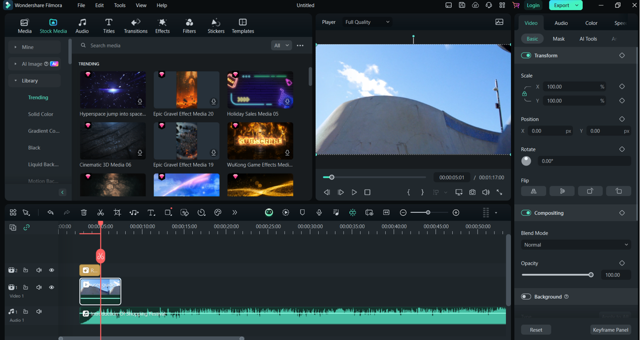The image size is (644, 340).
Task: Lock the Audio 1 track
Action: [26, 312]
